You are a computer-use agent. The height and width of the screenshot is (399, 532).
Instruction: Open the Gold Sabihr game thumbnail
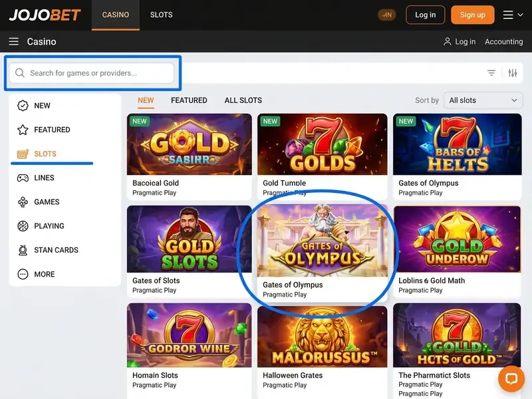click(x=190, y=144)
